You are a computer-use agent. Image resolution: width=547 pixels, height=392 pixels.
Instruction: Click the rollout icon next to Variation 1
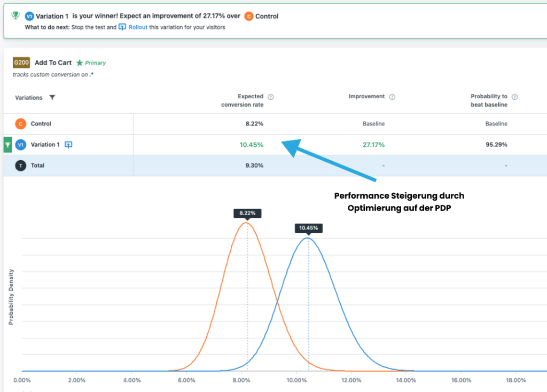pos(68,145)
